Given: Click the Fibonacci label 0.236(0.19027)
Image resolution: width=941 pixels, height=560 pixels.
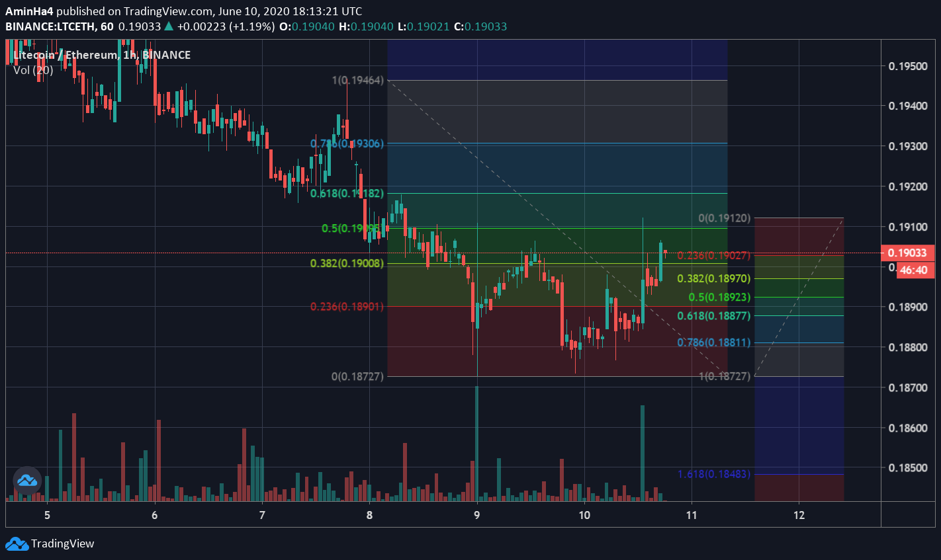Looking at the screenshot, I should [x=714, y=255].
